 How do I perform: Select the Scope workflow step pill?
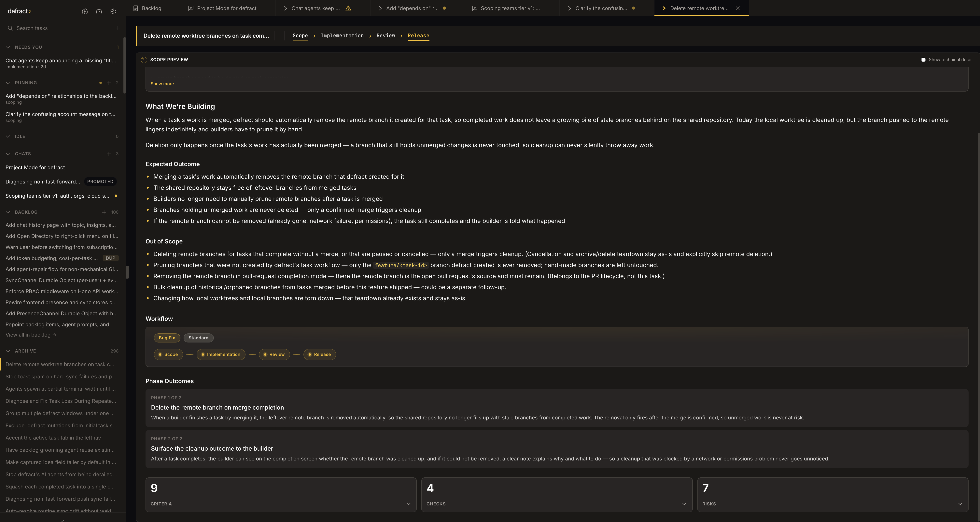coord(169,355)
